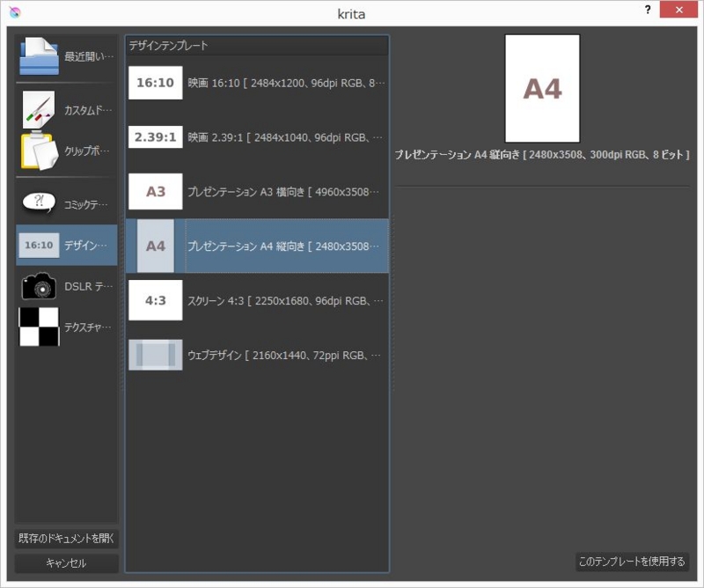Switch to the DSLR テ… category label
704x588 pixels.
(89, 286)
